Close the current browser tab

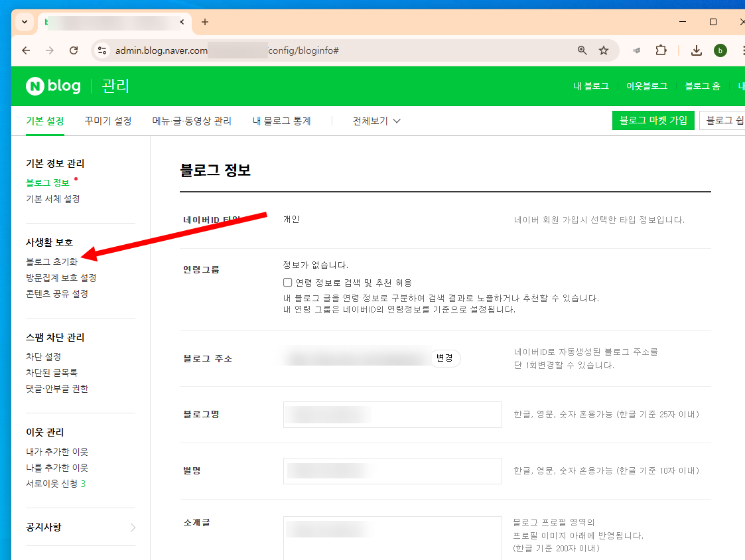pyautogui.click(x=182, y=22)
